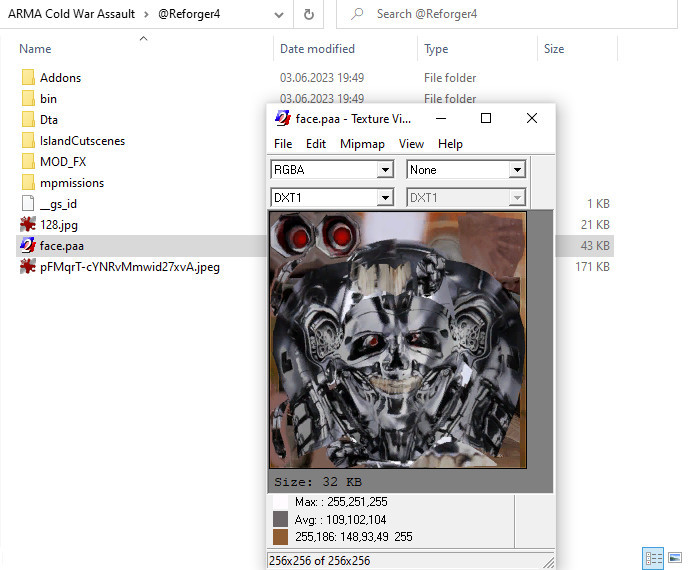The image size is (690, 570).
Task: Select the mpmissions folder name
Action: click(x=72, y=183)
